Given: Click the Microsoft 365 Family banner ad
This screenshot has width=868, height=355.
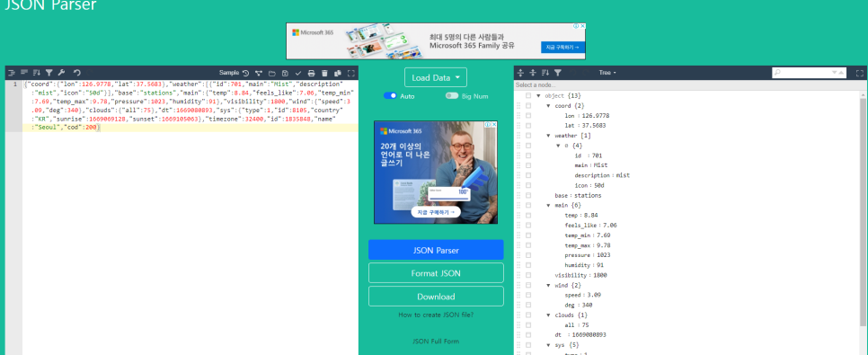Looking at the screenshot, I should point(436,41).
